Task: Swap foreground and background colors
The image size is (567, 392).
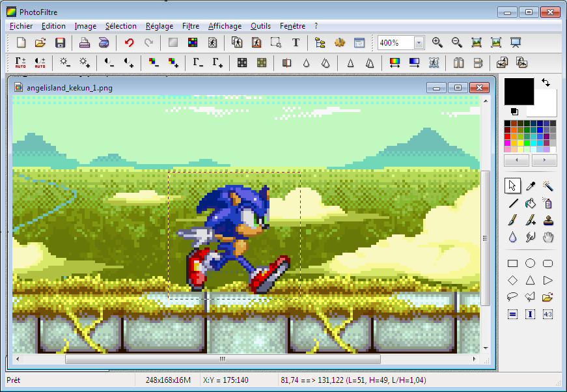Action: point(546,83)
